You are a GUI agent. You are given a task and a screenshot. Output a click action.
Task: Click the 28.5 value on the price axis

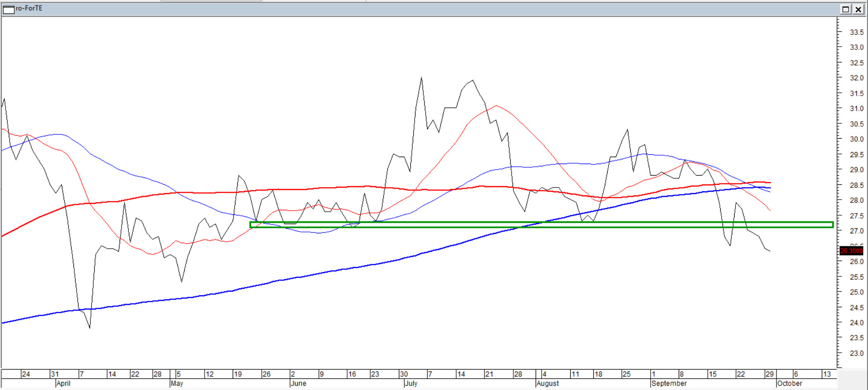[x=856, y=185]
